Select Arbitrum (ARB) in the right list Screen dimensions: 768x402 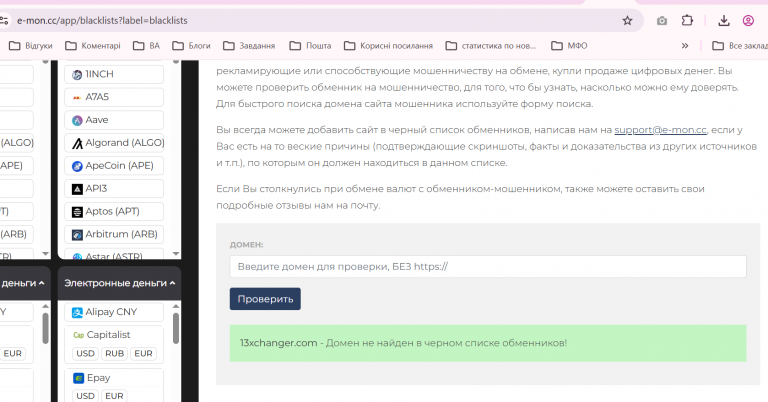click(114, 235)
